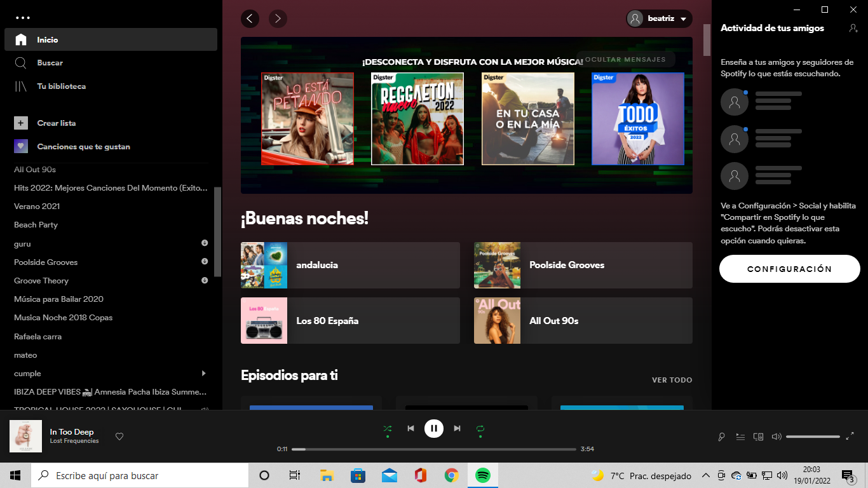The image size is (868, 488).
Task: Click the CONFIGURACIÓN button
Action: pyautogui.click(x=789, y=269)
